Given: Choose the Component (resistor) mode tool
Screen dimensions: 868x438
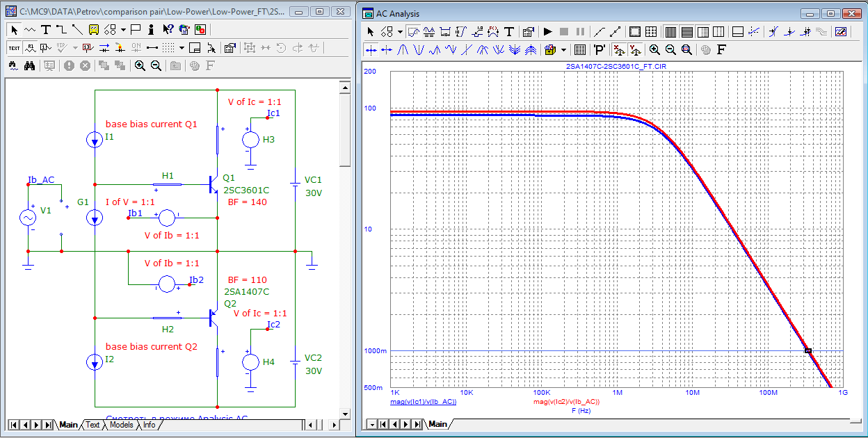Looking at the screenshot, I should [30, 30].
